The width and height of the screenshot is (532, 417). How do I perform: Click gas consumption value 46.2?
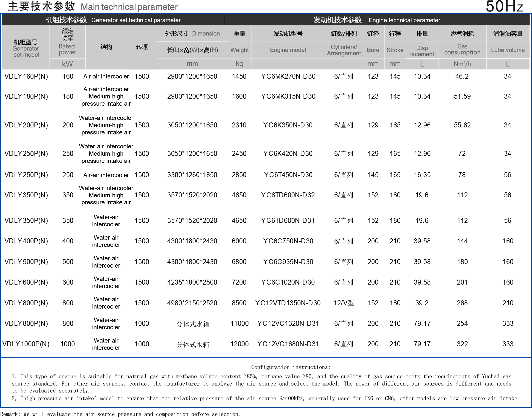462,76
